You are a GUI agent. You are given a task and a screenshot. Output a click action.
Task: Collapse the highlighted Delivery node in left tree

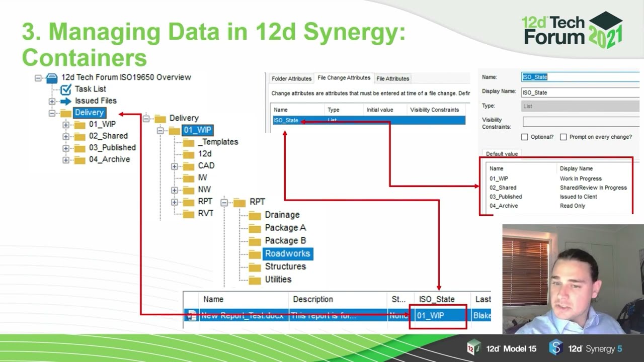(52, 113)
